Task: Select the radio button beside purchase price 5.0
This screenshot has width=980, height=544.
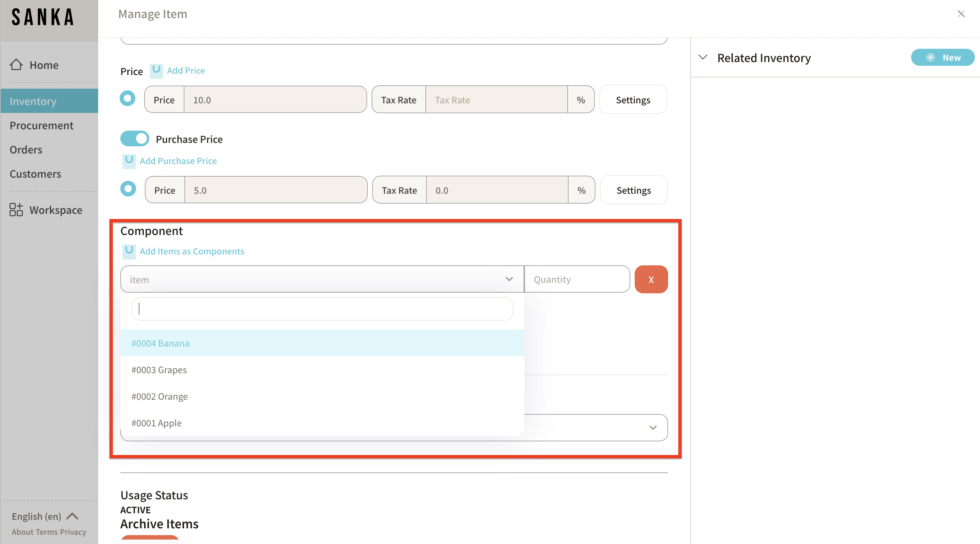Action: coord(128,189)
